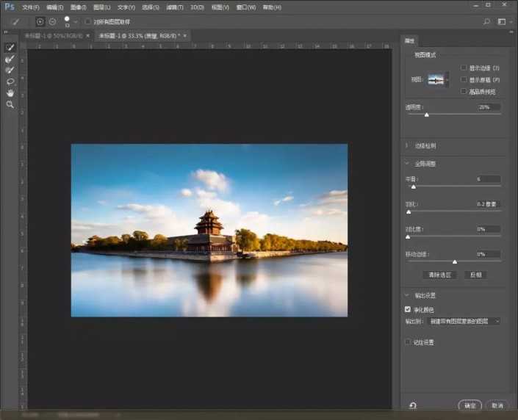This screenshot has width=518, height=420.
Task: Select the Refine Edge Brush tool
Action: click(10, 59)
